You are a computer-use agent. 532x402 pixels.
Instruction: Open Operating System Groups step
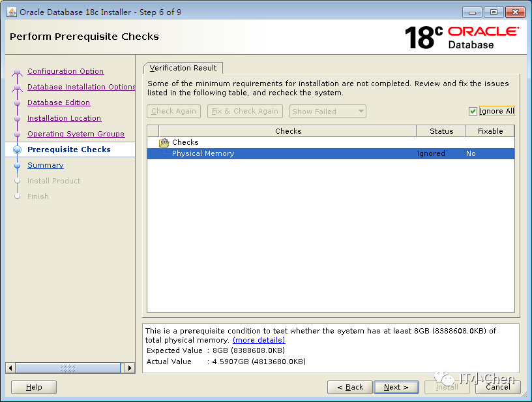(76, 134)
